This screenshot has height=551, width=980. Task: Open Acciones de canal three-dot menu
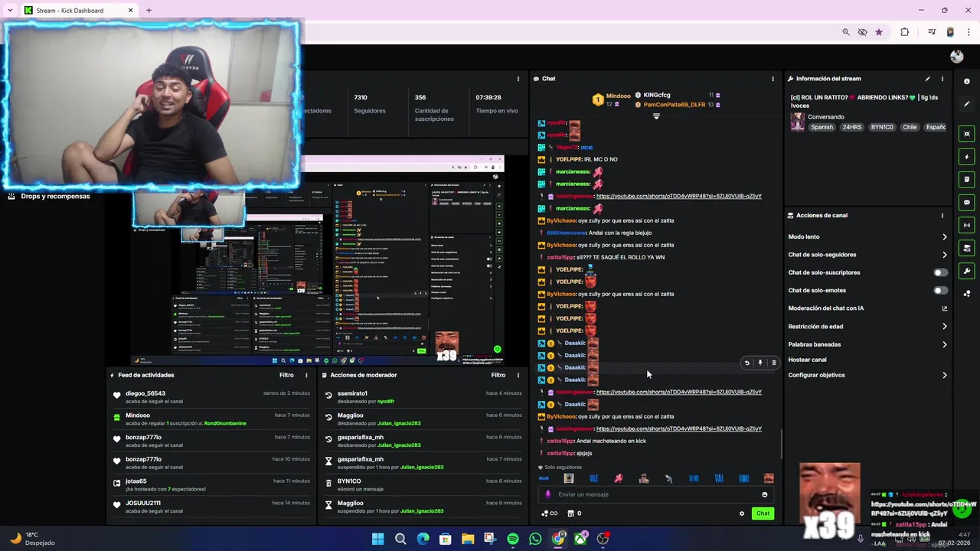tap(942, 216)
